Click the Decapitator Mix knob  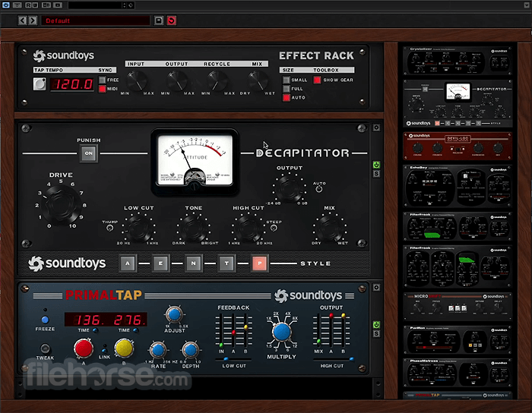pyautogui.click(x=329, y=228)
